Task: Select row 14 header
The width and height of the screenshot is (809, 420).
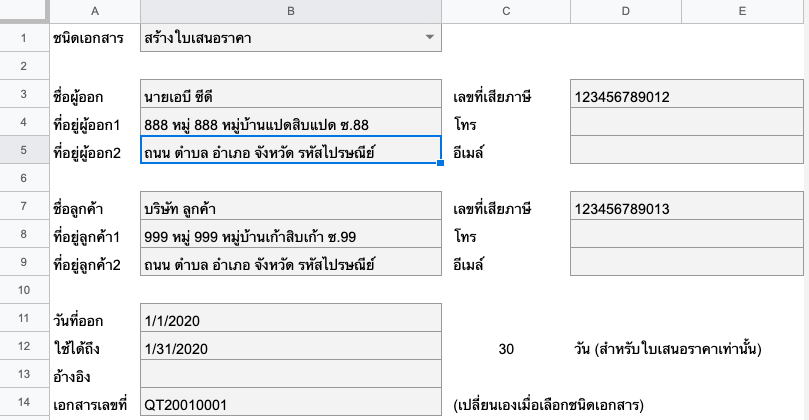Action: (24, 402)
